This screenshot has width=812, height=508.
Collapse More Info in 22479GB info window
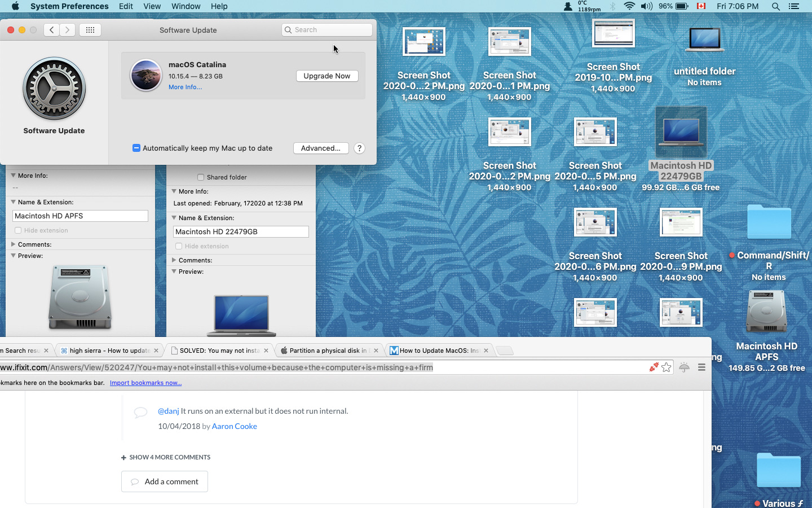click(174, 191)
